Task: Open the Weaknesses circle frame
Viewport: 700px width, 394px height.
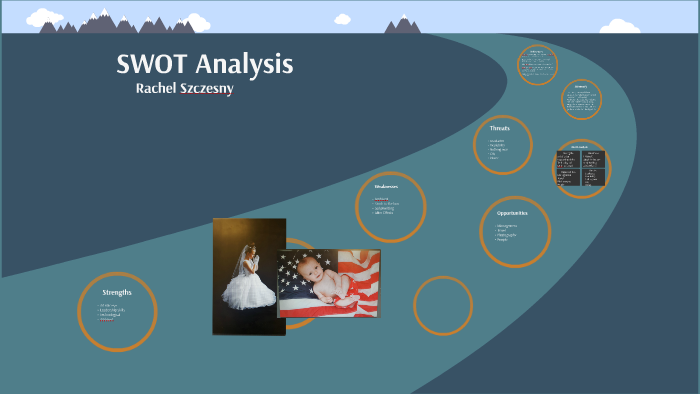Action: point(391,207)
